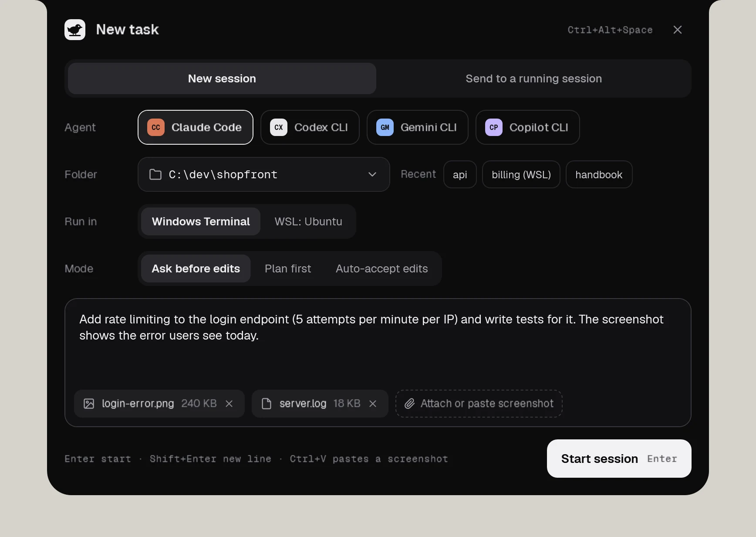This screenshot has height=537, width=756.
Task: Click the Mode row label
Action: pyautogui.click(x=79, y=268)
